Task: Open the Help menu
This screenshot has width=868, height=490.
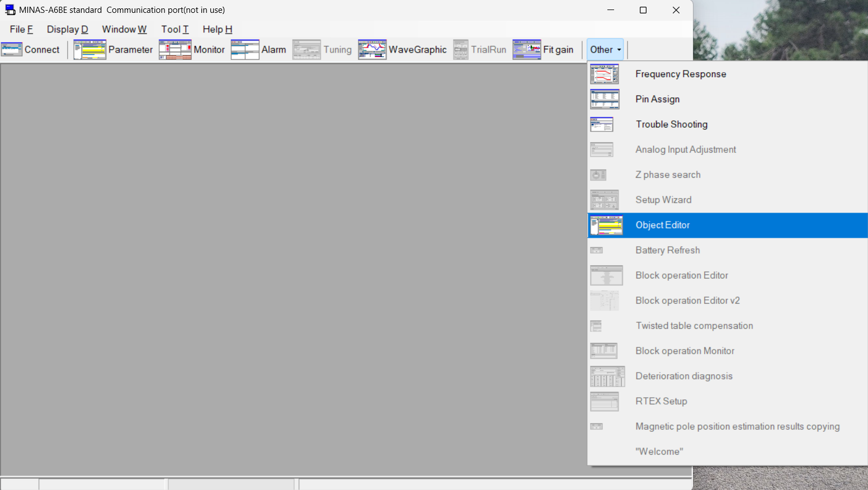Action: pos(217,30)
